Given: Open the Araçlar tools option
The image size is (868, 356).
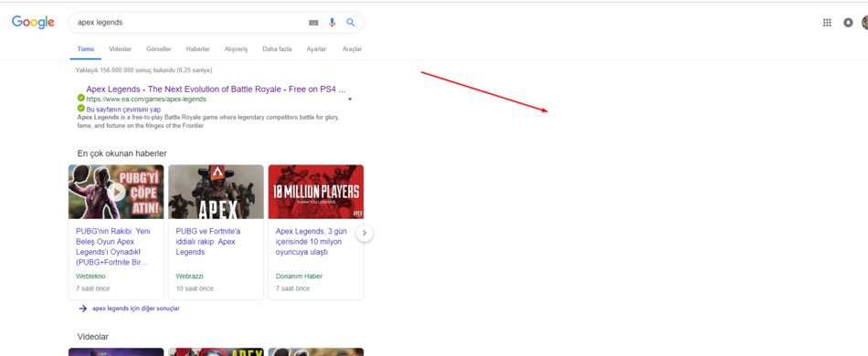Looking at the screenshot, I should coord(352,49).
